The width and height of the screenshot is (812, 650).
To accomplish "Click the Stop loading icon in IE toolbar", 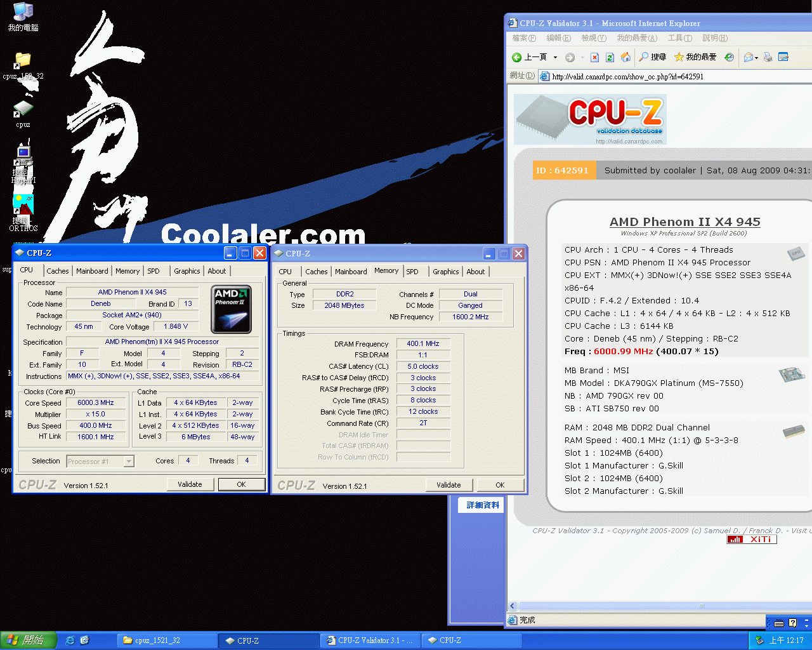I will tap(594, 57).
